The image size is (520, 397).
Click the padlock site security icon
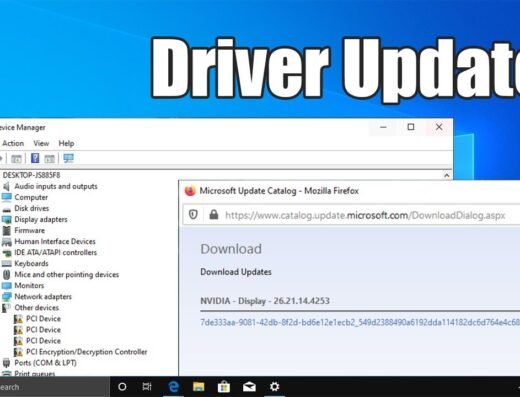coord(214,215)
